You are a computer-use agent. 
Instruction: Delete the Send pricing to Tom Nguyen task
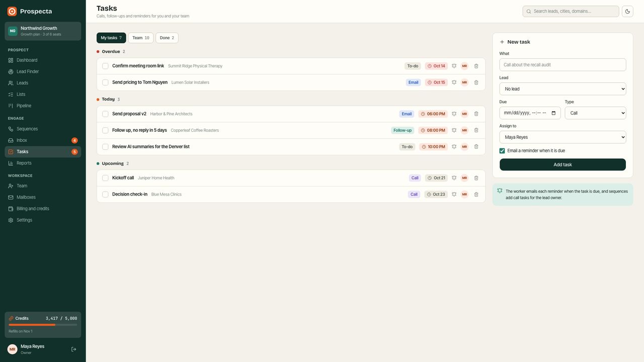tap(476, 82)
